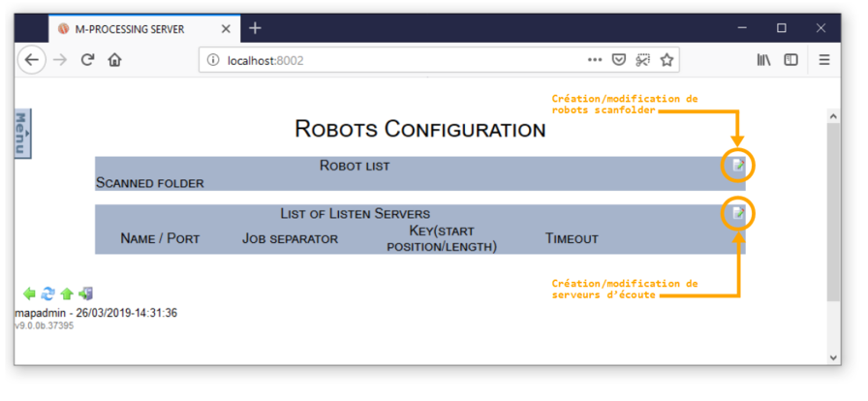Open Firefox hamburger menu

click(x=824, y=60)
